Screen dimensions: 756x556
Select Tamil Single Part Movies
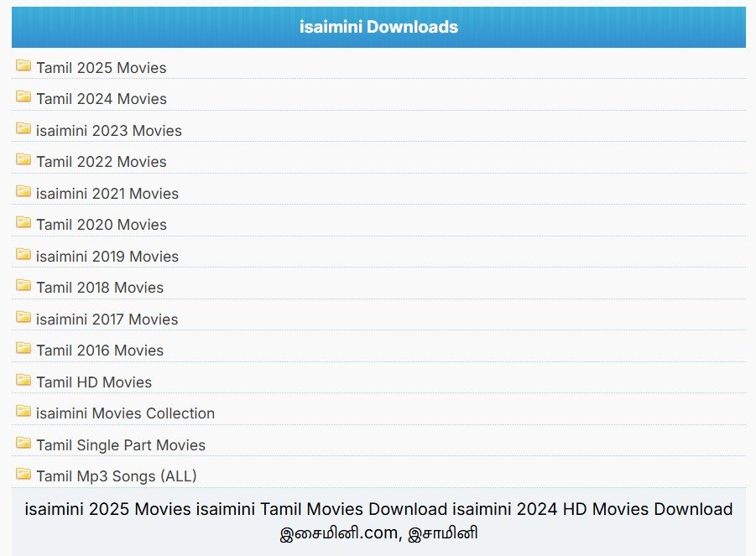point(121,444)
